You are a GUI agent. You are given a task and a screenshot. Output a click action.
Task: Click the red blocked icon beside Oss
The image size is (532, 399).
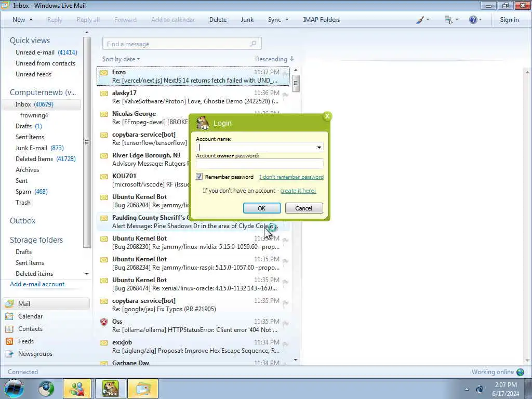[x=104, y=322]
